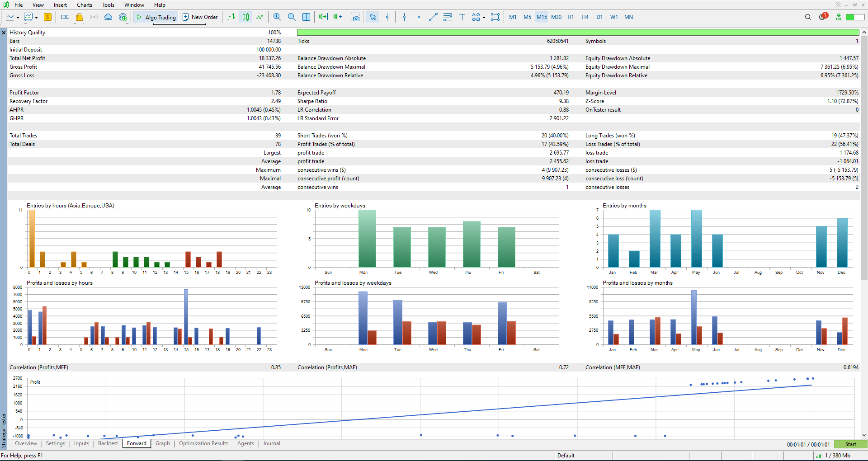
Task: Select the cursor arrow tool
Action: point(373,17)
